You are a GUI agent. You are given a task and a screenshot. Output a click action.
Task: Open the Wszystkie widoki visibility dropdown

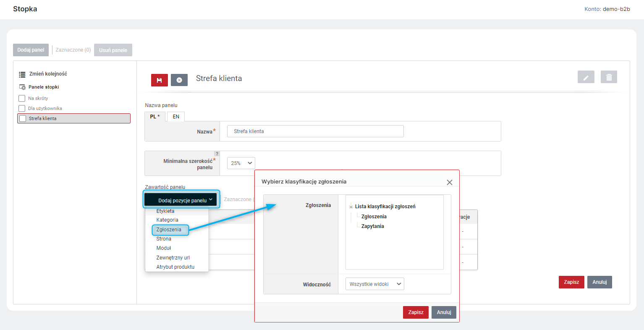(374, 284)
